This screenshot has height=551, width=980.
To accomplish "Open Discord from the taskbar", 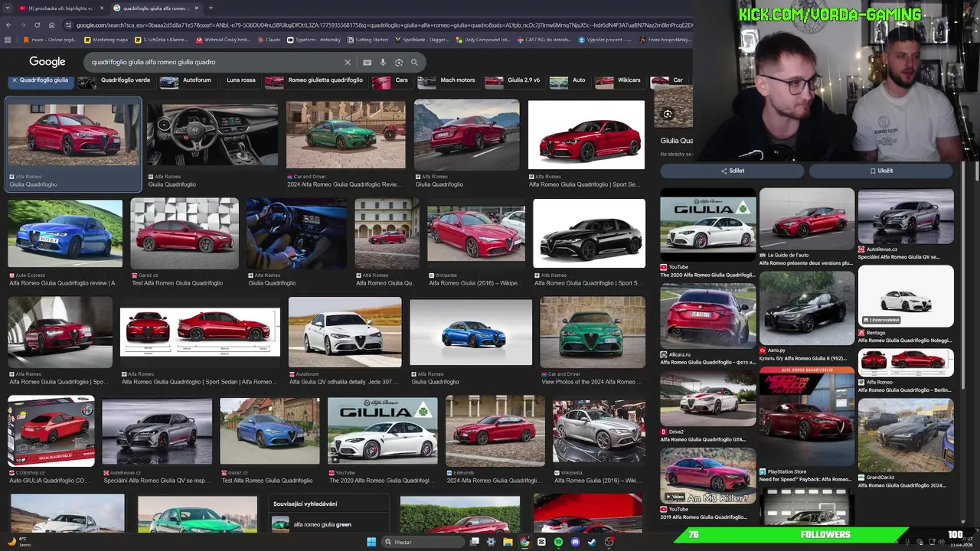I will pyautogui.click(x=575, y=542).
